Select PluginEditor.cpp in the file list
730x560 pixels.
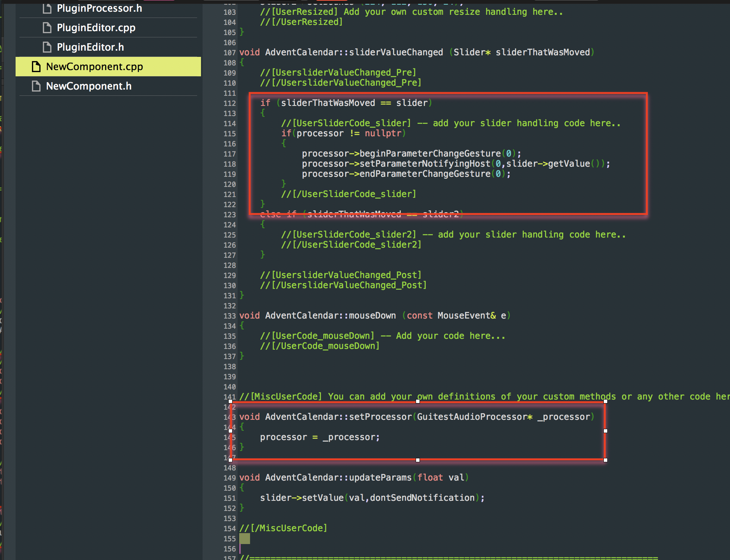(96, 28)
